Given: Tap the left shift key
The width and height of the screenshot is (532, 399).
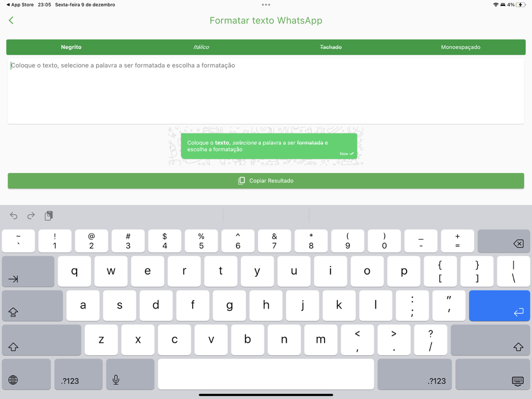Looking at the screenshot, I should click(41, 340).
